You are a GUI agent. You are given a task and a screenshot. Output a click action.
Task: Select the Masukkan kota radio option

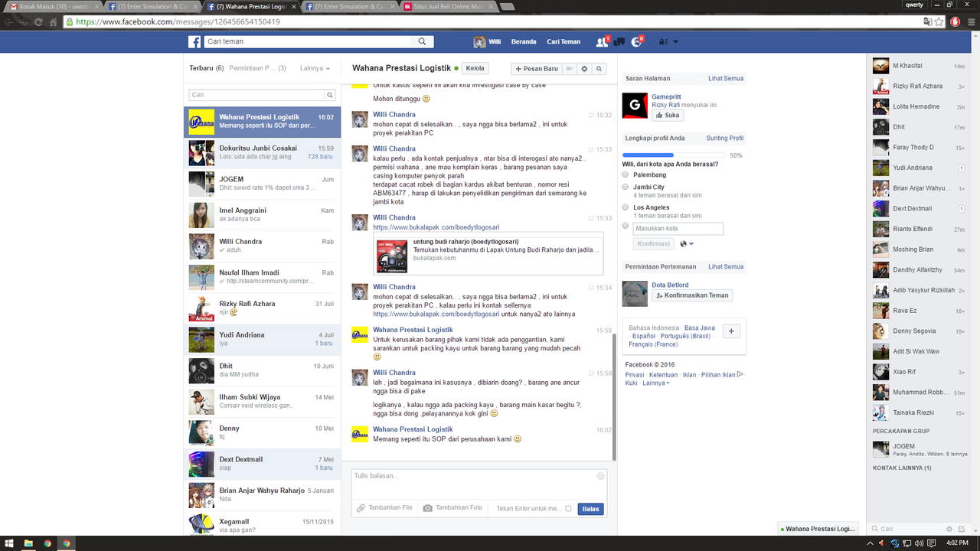point(626,226)
